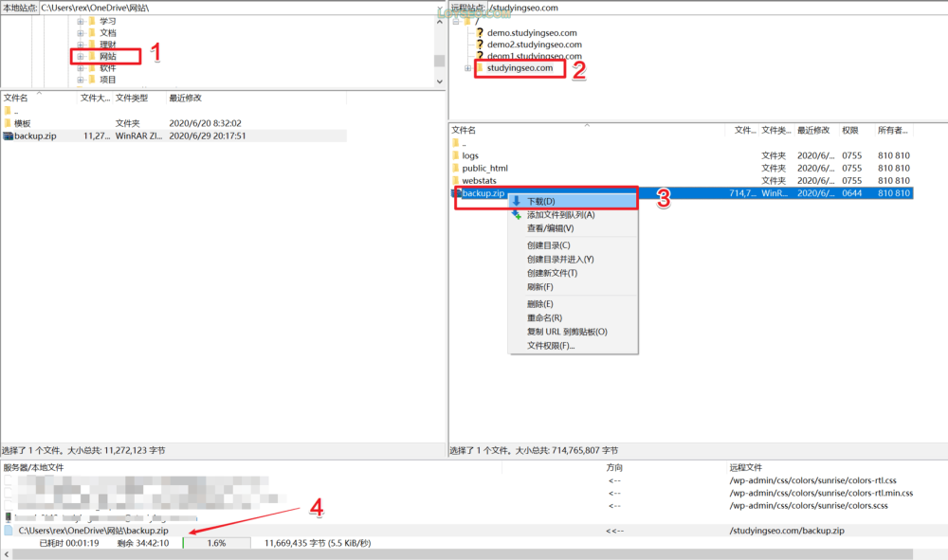The image size is (948, 560).
Task: Click local tree scrollbar up arrow
Action: [440, 22]
